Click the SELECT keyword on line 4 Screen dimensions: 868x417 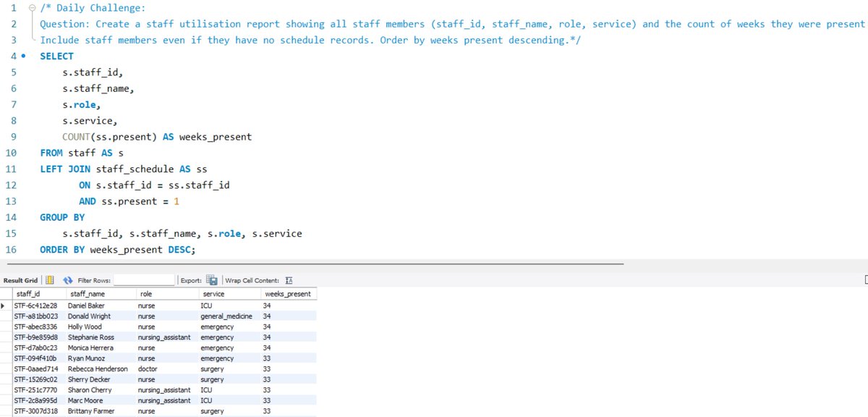pyautogui.click(x=56, y=56)
